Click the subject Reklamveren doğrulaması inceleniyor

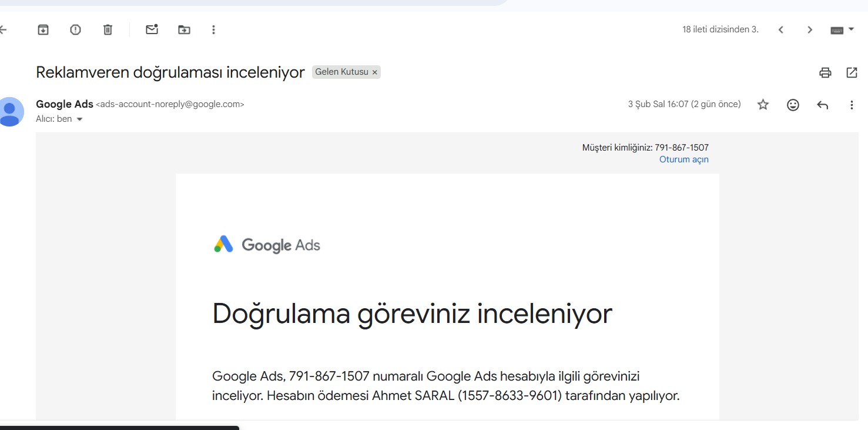pos(170,72)
